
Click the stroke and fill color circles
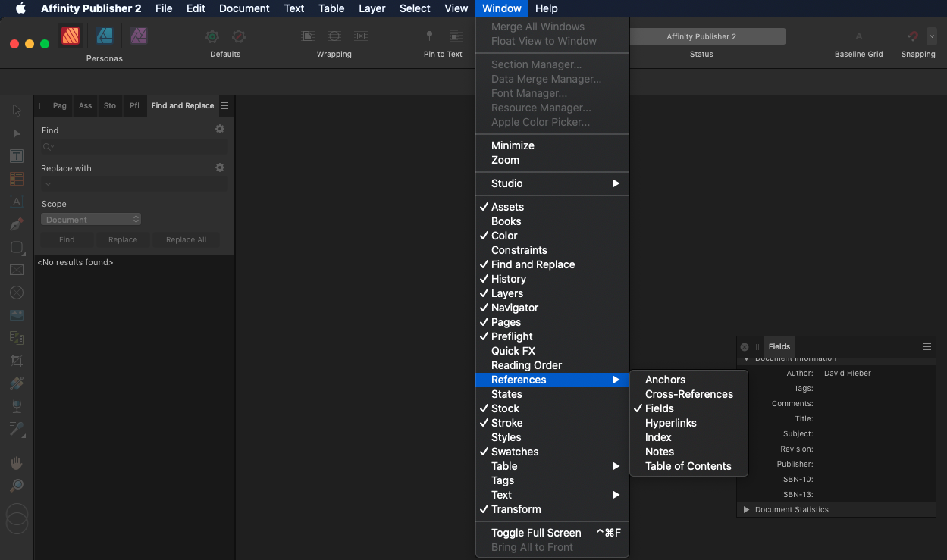click(x=17, y=519)
